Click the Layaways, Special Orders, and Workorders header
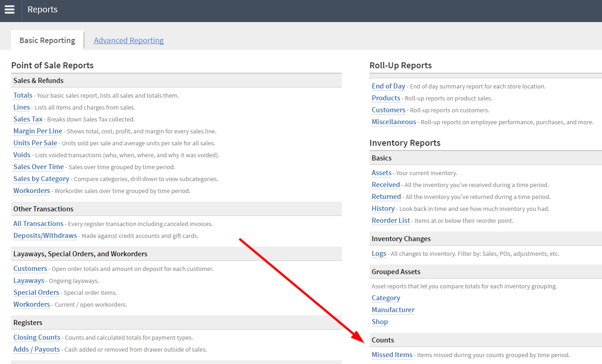This screenshot has width=602, height=364. [176, 254]
